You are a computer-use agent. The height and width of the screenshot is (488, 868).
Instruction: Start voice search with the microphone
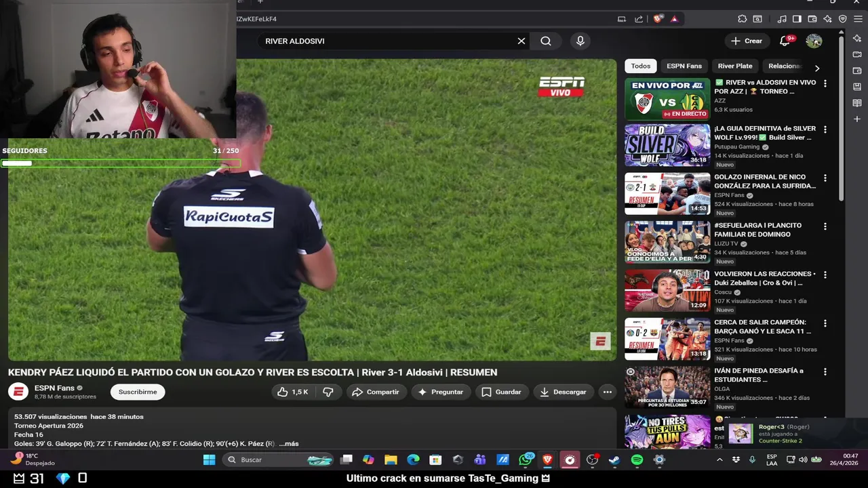pos(580,41)
